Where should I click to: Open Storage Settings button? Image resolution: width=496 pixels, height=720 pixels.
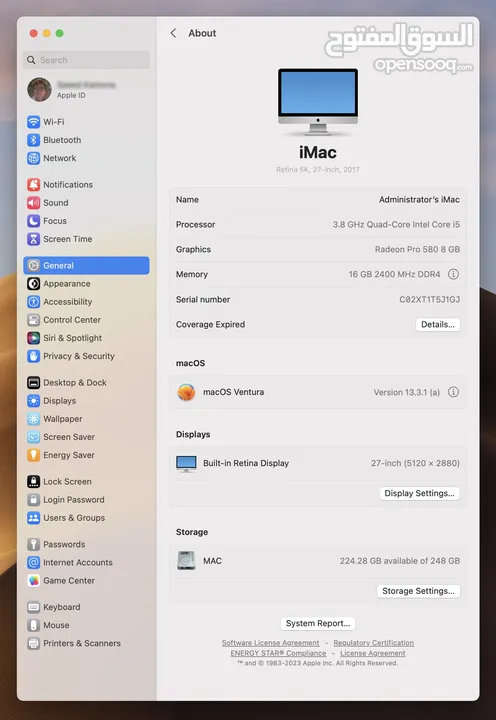click(x=418, y=591)
